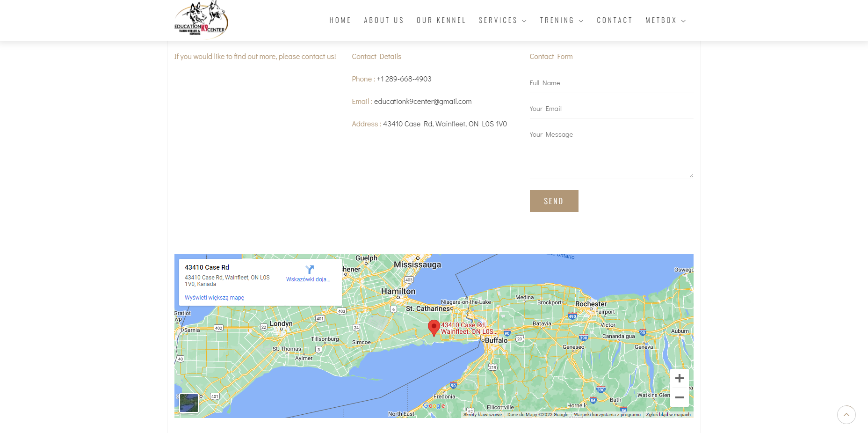
Task: Click the scroll-to-top arrow button
Action: pyautogui.click(x=846, y=415)
